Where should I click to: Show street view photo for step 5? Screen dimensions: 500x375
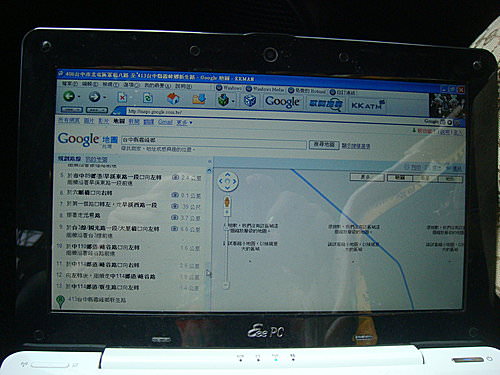(175, 177)
